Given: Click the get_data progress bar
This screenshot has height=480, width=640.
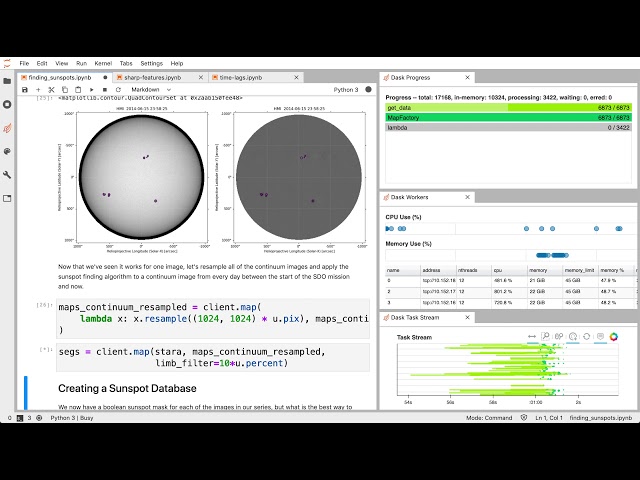Looking at the screenshot, I should click(509, 108).
